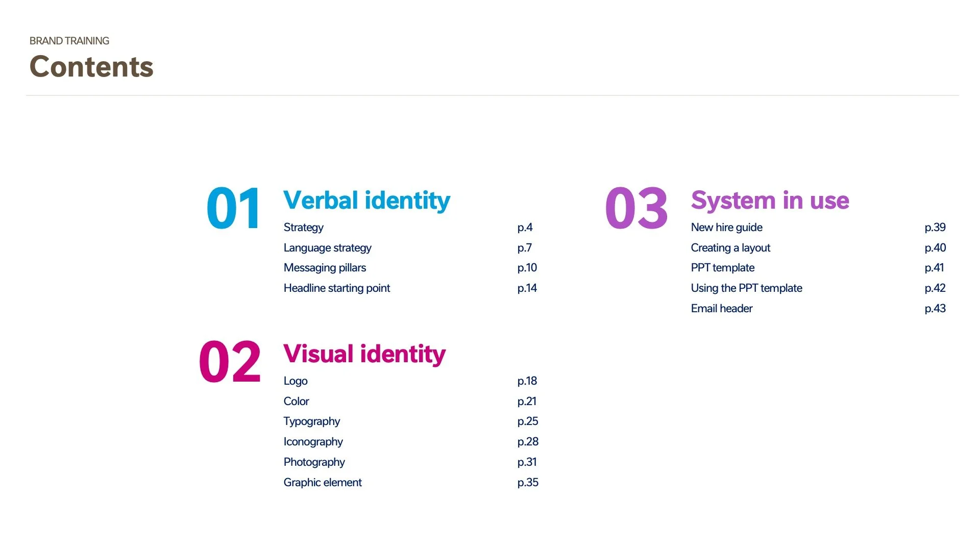Select the Color entry
Image resolution: width=980 pixels, height=551 pixels.
tap(296, 402)
